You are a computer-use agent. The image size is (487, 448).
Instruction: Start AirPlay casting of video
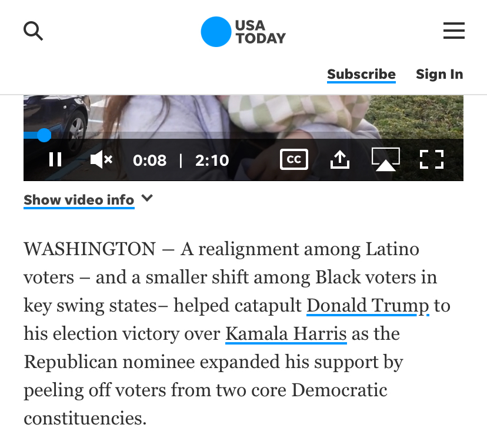(x=386, y=159)
